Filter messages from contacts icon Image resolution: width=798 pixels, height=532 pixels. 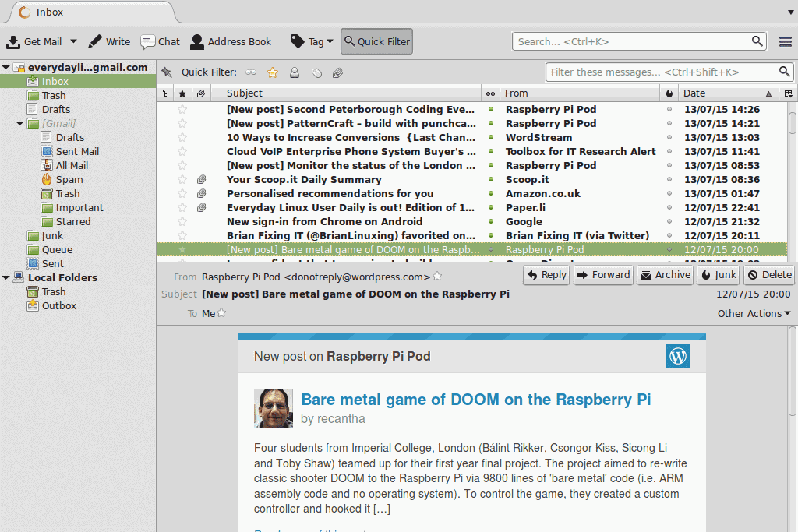pos(294,72)
